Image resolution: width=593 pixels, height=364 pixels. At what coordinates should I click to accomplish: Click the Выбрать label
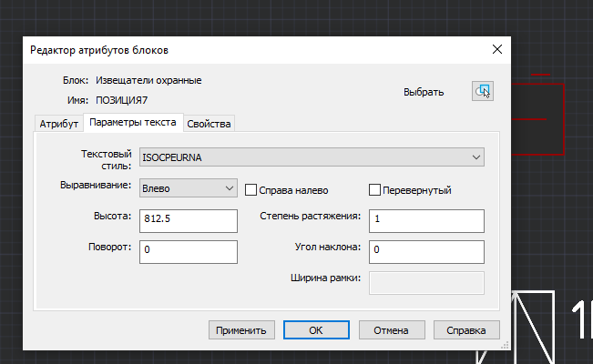(424, 92)
